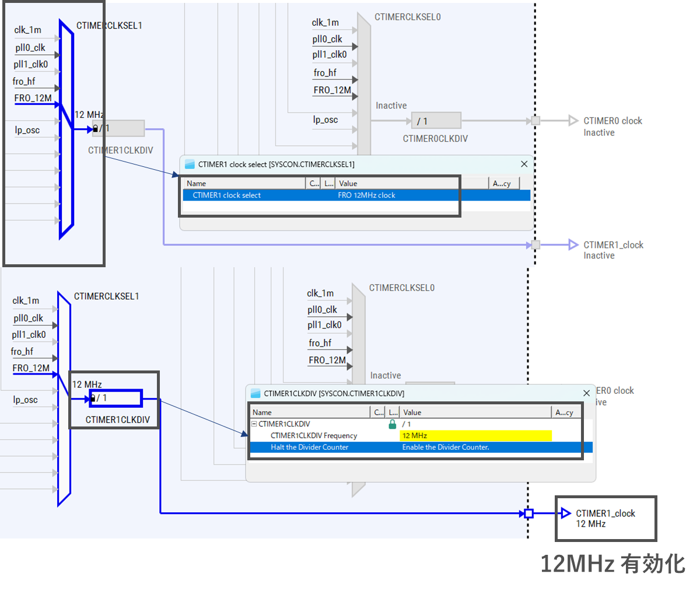Click the blue output node on CTIMER1_clock line
The image size is (700, 591).
528,513
